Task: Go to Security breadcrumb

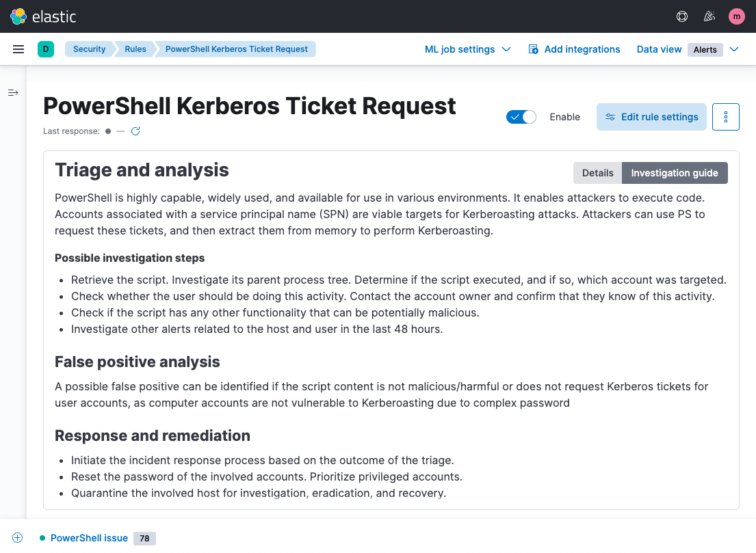Action: [89, 49]
